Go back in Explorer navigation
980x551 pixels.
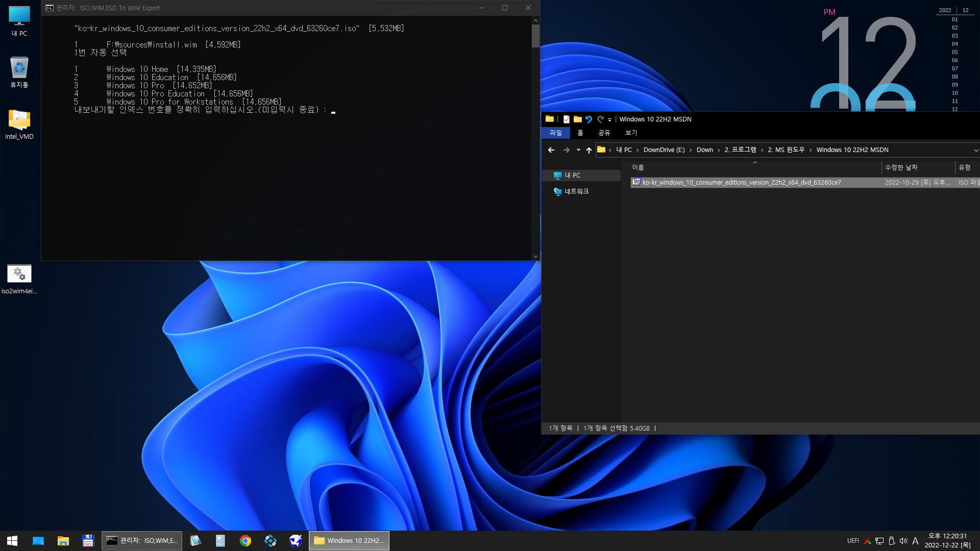pyautogui.click(x=551, y=150)
